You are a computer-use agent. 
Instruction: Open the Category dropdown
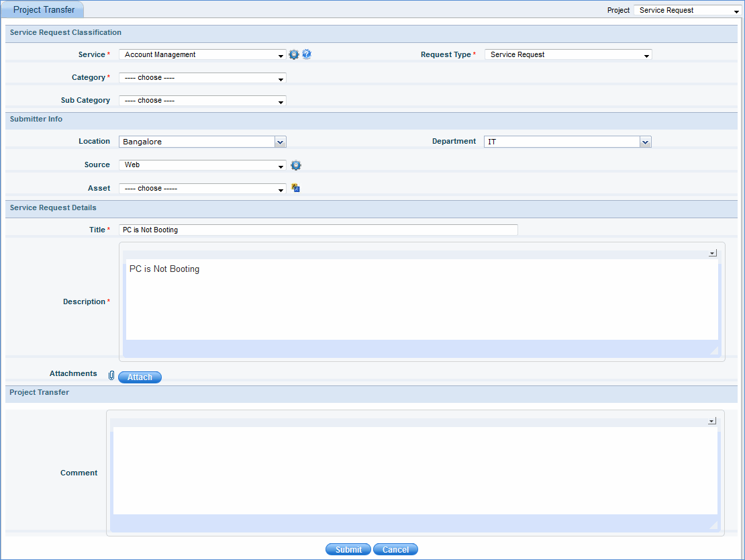pos(203,78)
